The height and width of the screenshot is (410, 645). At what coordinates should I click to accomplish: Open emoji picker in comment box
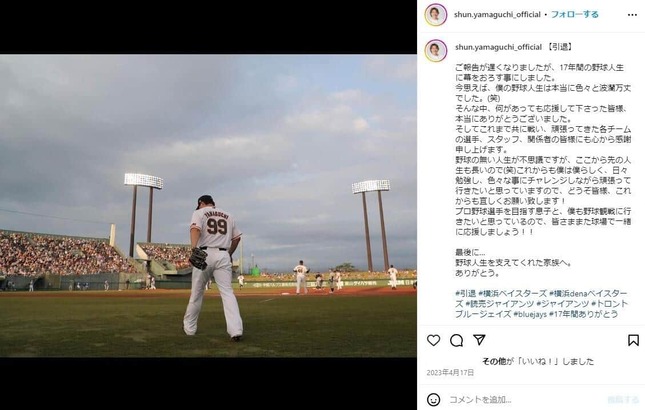tap(433, 399)
